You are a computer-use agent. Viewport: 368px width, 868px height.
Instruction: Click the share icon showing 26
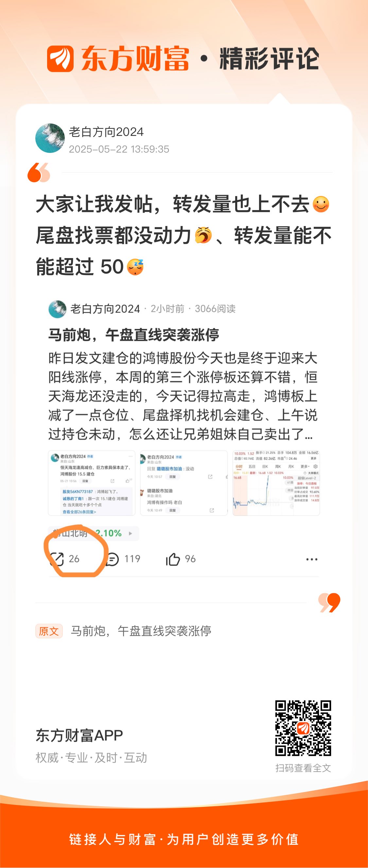(x=57, y=559)
